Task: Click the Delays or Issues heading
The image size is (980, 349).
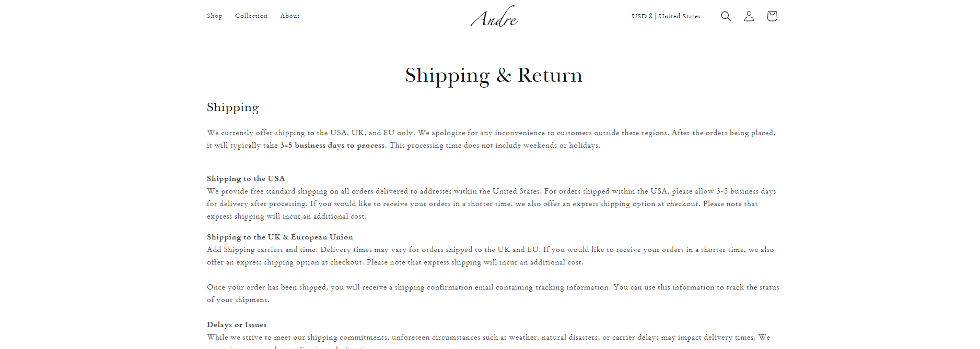Action: click(x=236, y=324)
